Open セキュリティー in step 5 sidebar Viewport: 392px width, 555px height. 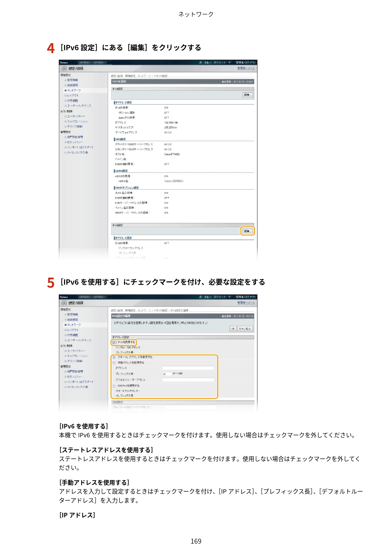[x=75, y=377]
